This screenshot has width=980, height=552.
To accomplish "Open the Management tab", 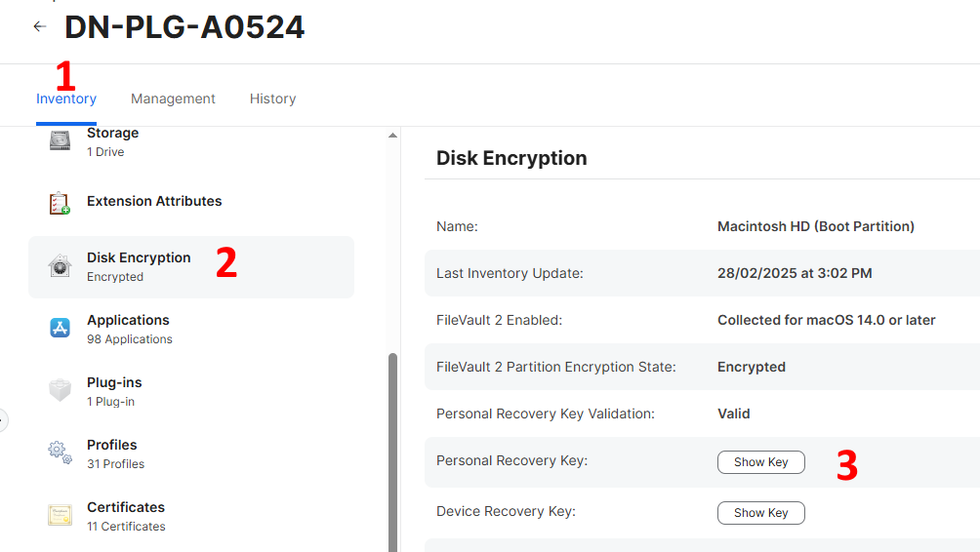I will point(173,99).
